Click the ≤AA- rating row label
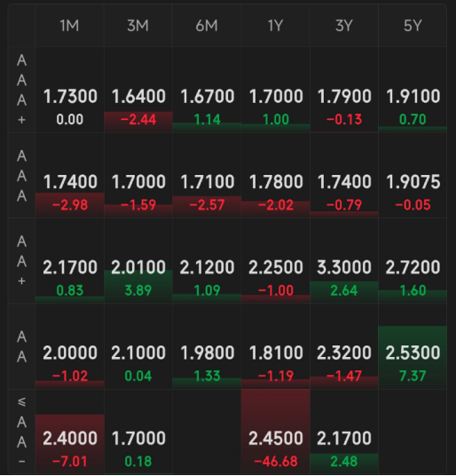Image resolution: width=456 pixels, height=476 pixels. 21,432
